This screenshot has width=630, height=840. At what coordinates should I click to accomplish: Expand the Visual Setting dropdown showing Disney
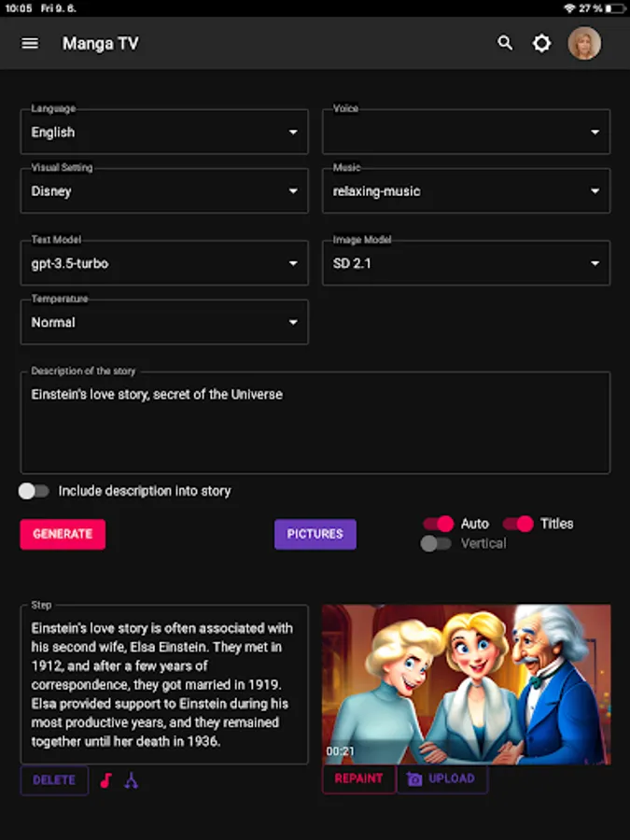(x=164, y=190)
